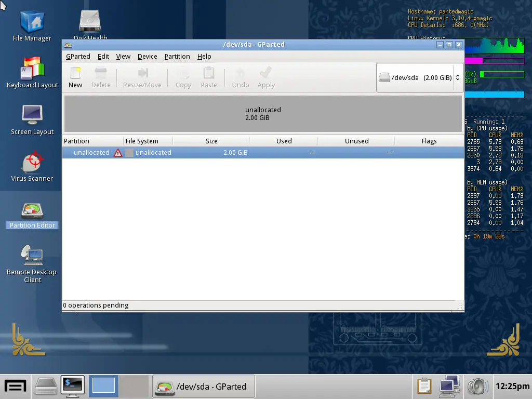Open Keyboard Layout desktop icon
The width and height of the screenshot is (532, 399).
32,73
